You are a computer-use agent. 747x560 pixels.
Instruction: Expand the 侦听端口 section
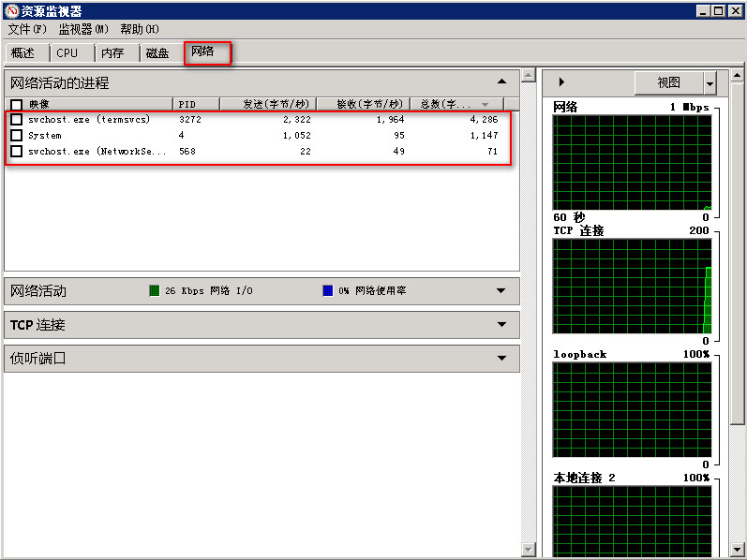tap(501, 358)
